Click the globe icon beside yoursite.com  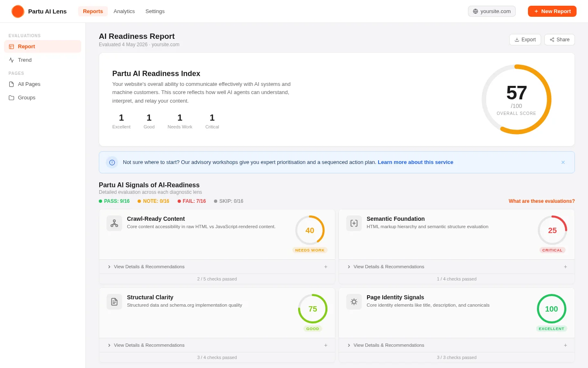(x=475, y=11)
